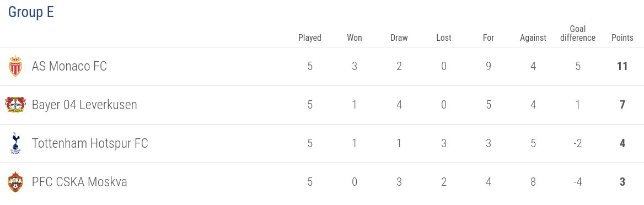Click the PFC CSKA Moskva crest icon
This screenshot has width=644, height=205.
[15, 182]
